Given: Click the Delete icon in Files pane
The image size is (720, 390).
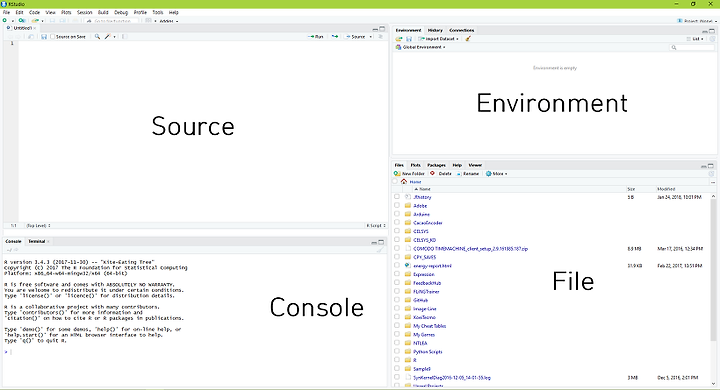Looking at the screenshot, I should (x=433, y=174).
